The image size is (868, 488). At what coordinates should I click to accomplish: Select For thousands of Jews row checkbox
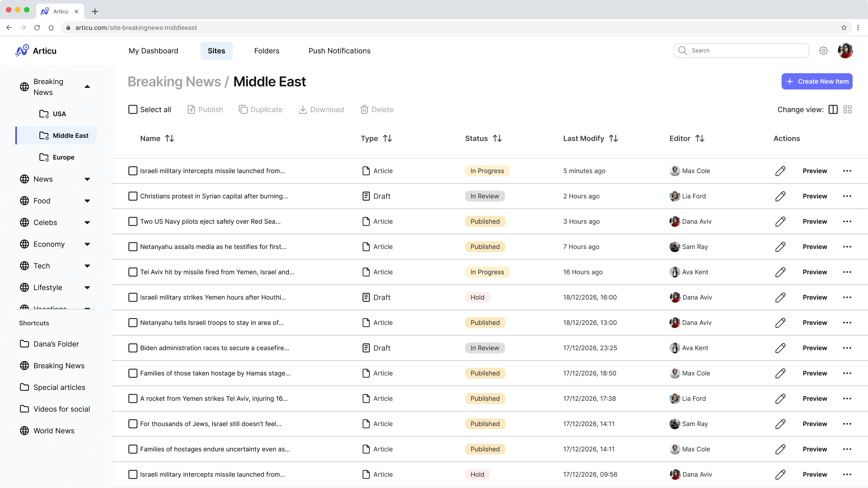[133, 424]
